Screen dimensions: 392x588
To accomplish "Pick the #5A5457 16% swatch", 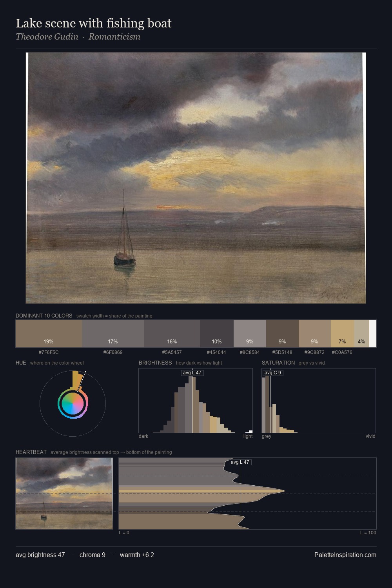I will pyautogui.click(x=172, y=334).
